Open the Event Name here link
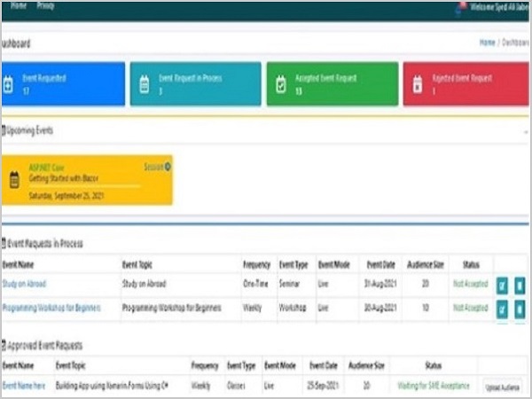The image size is (532, 399). click(24, 386)
